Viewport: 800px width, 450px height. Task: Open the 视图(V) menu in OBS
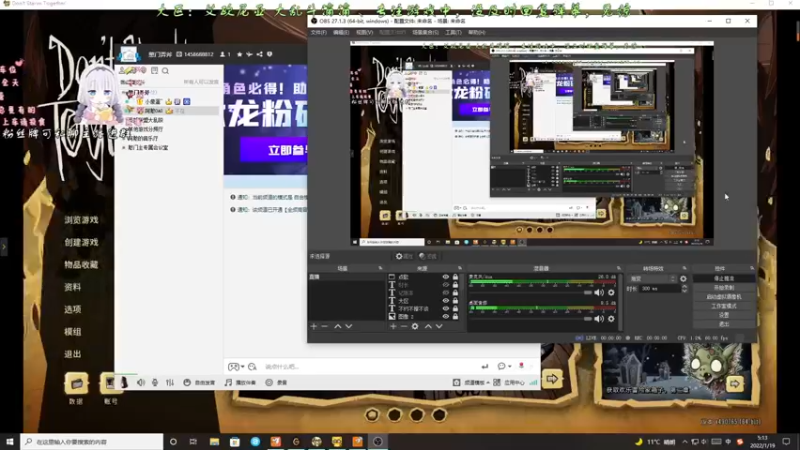[364, 32]
